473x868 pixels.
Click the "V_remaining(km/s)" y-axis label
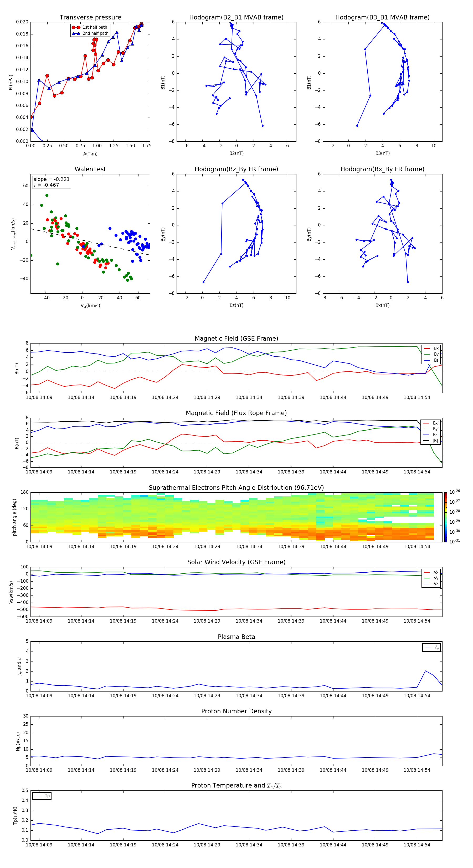(13, 234)
